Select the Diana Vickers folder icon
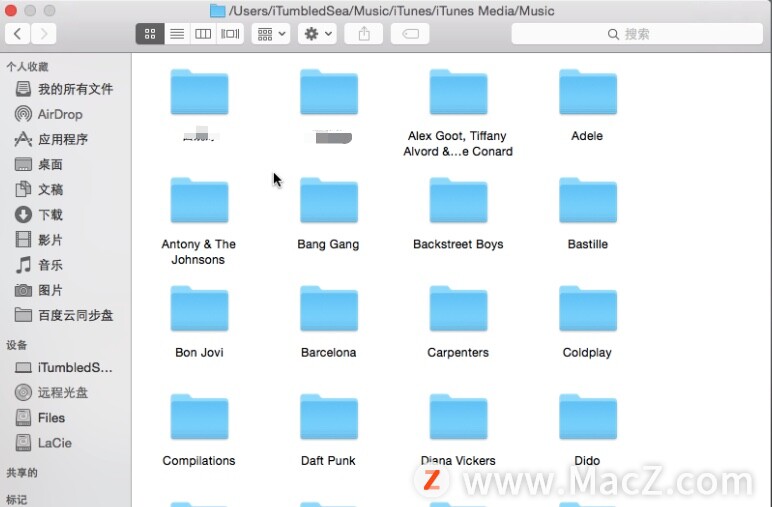This screenshot has height=507, width=772. (458, 417)
